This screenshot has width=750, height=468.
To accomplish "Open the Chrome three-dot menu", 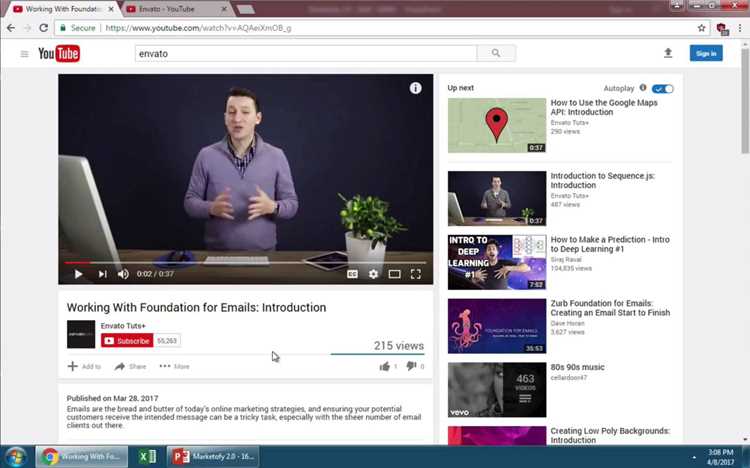I will click(740, 28).
